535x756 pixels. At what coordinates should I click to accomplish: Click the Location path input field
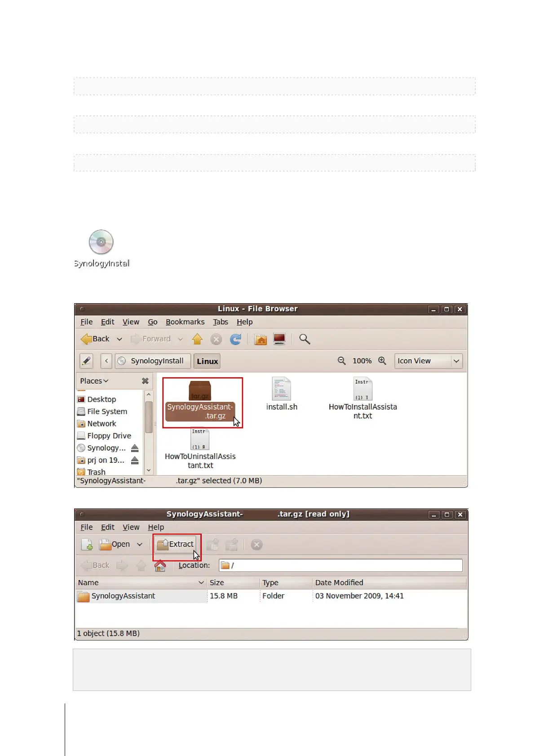point(340,566)
